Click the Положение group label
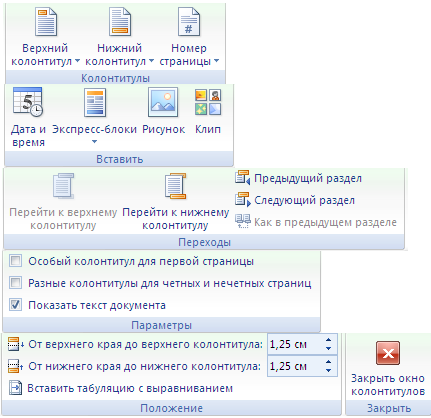 [171, 408]
